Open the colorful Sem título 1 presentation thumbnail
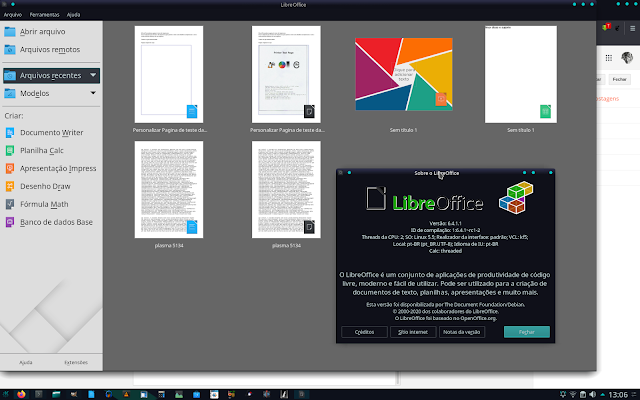 tap(404, 74)
